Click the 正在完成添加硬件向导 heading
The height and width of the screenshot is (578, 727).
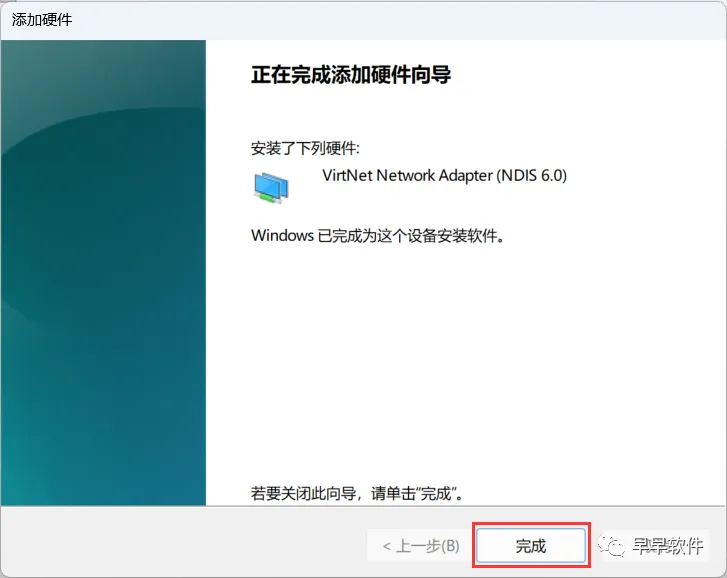(x=351, y=75)
